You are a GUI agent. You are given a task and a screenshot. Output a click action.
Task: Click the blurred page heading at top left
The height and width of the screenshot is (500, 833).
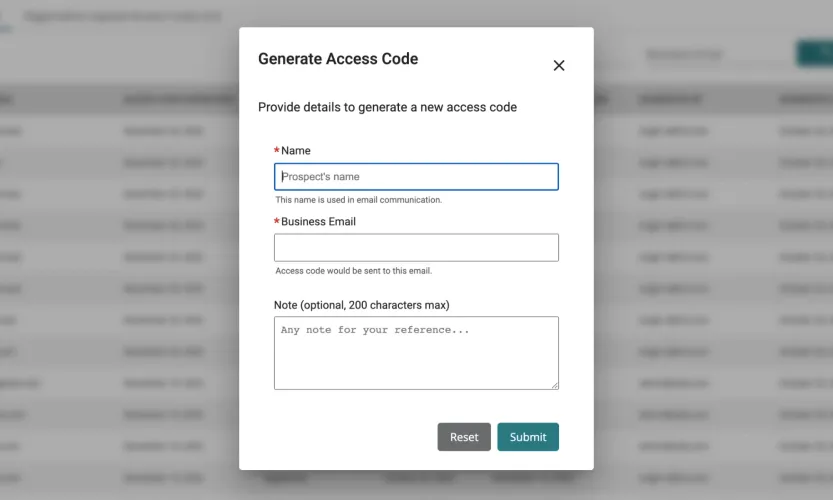pos(120,17)
